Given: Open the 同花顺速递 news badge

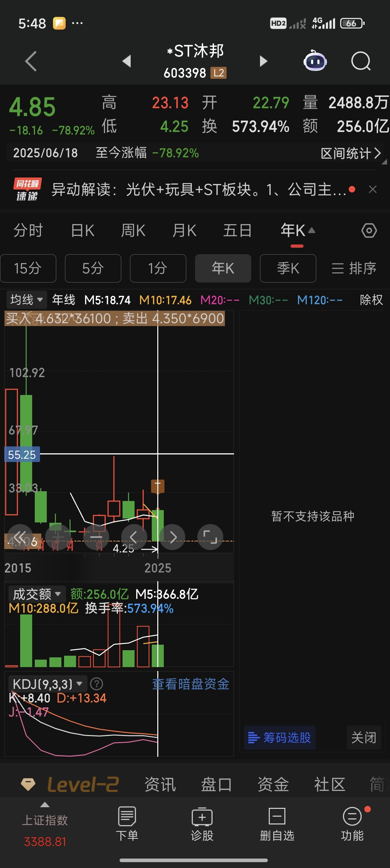Looking at the screenshot, I should 27,190.
